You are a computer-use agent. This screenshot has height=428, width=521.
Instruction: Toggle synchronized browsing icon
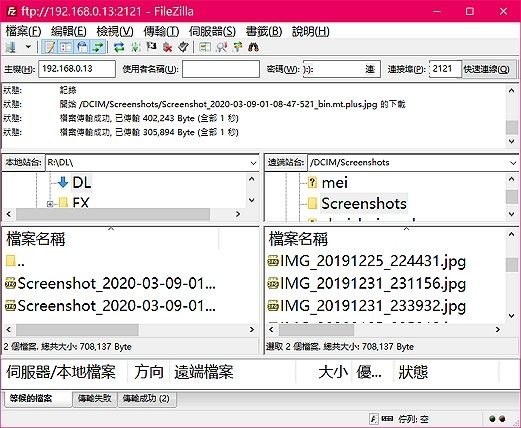238,47
